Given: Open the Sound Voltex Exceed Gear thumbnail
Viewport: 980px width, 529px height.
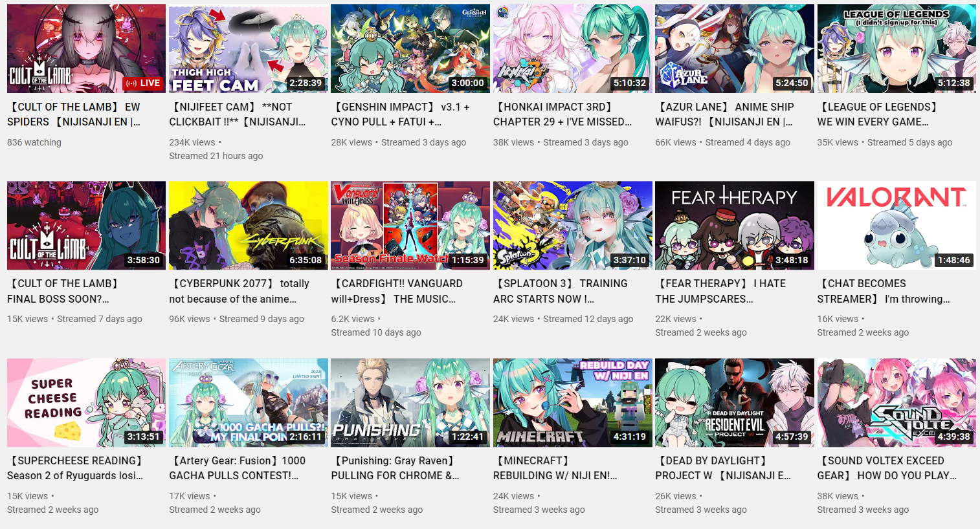Looking at the screenshot, I should click(896, 402).
